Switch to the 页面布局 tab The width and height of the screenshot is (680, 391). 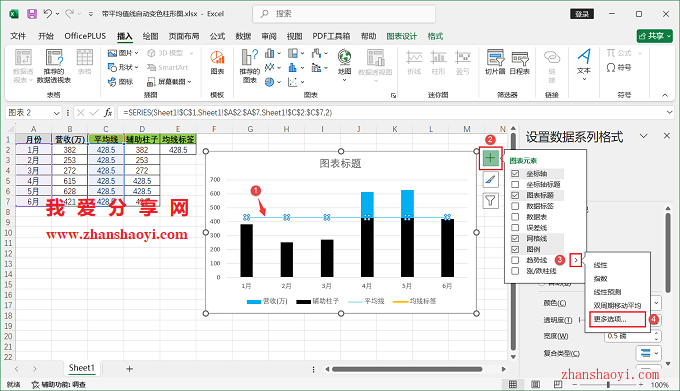[x=184, y=36]
